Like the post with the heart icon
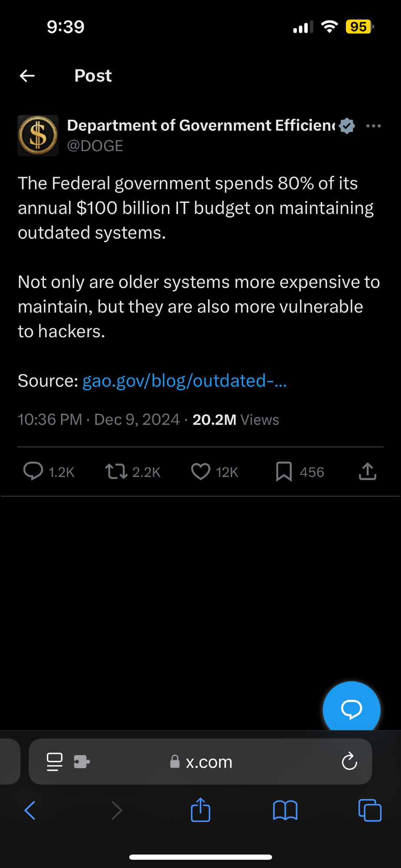The height and width of the screenshot is (868, 401). pyautogui.click(x=200, y=471)
